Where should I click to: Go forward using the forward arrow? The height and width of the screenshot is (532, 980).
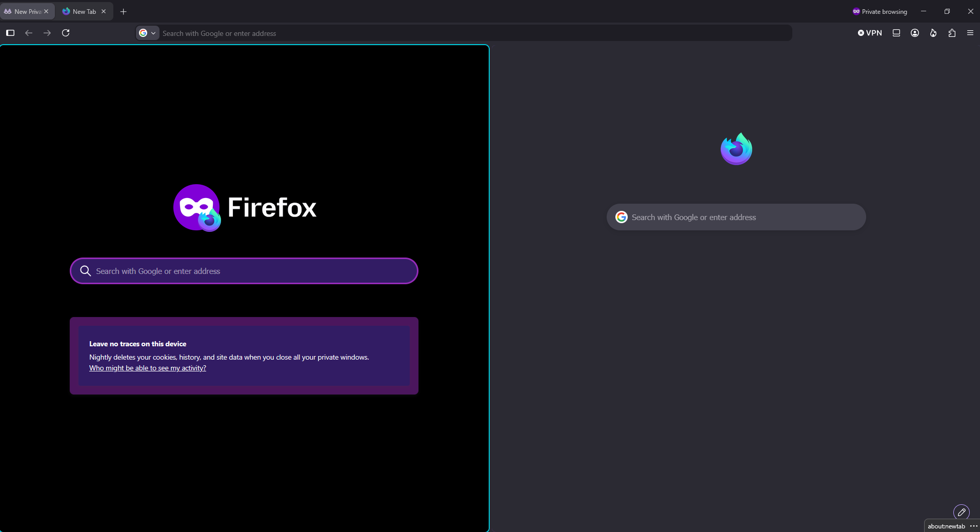point(47,33)
